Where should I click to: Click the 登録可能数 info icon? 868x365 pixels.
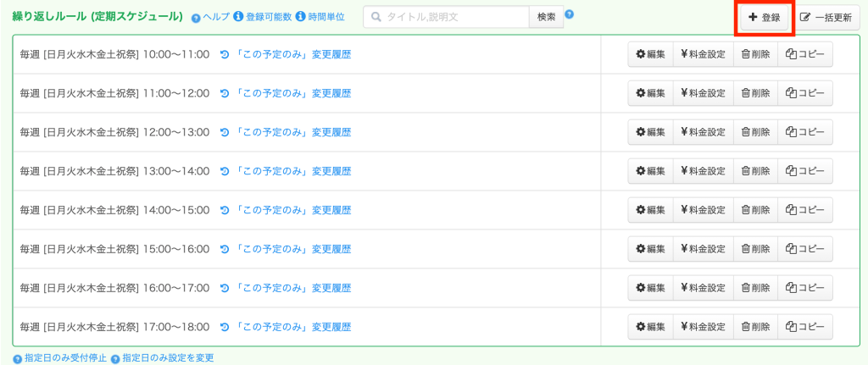tap(238, 17)
